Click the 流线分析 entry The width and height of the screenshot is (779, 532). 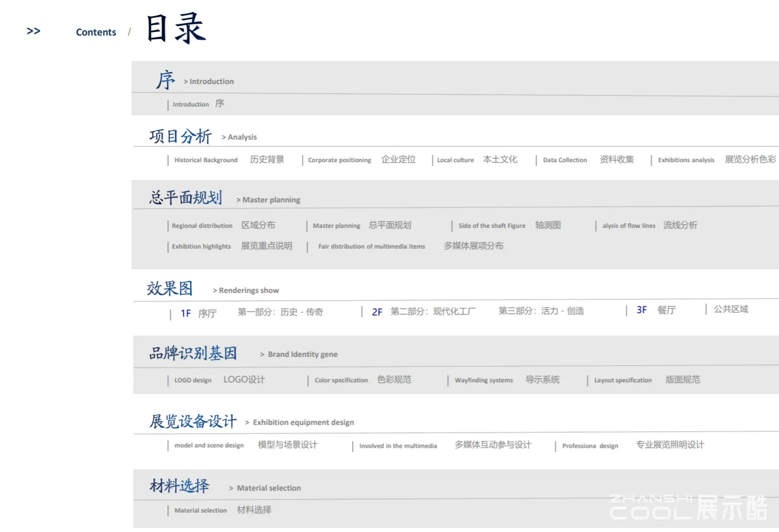point(680,225)
